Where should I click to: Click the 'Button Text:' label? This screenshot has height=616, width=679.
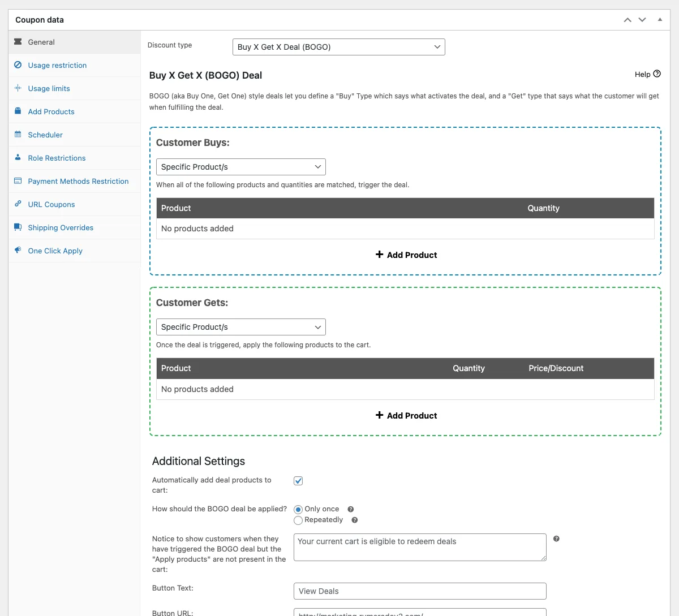(x=173, y=588)
